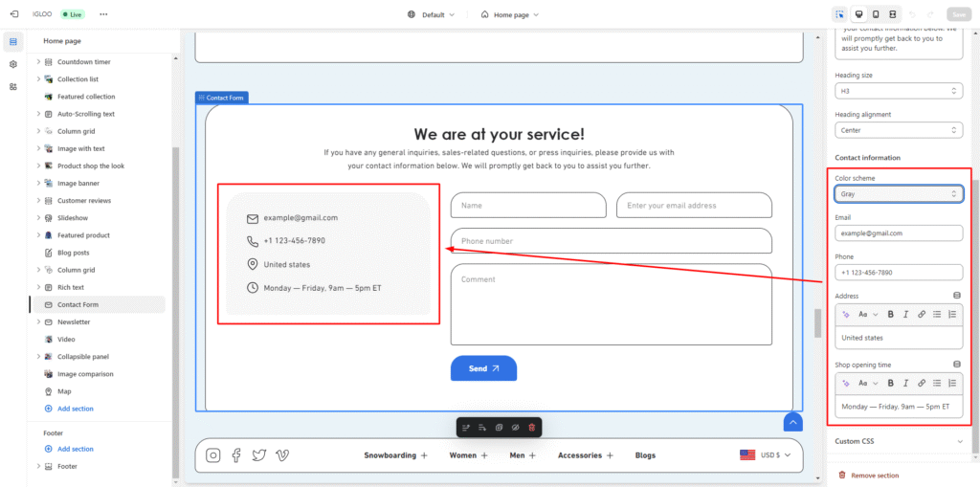Image resolution: width=980 pixels, height=487 pixels.
Task: Switch to mobile preview icon
Action: (876, 14)
